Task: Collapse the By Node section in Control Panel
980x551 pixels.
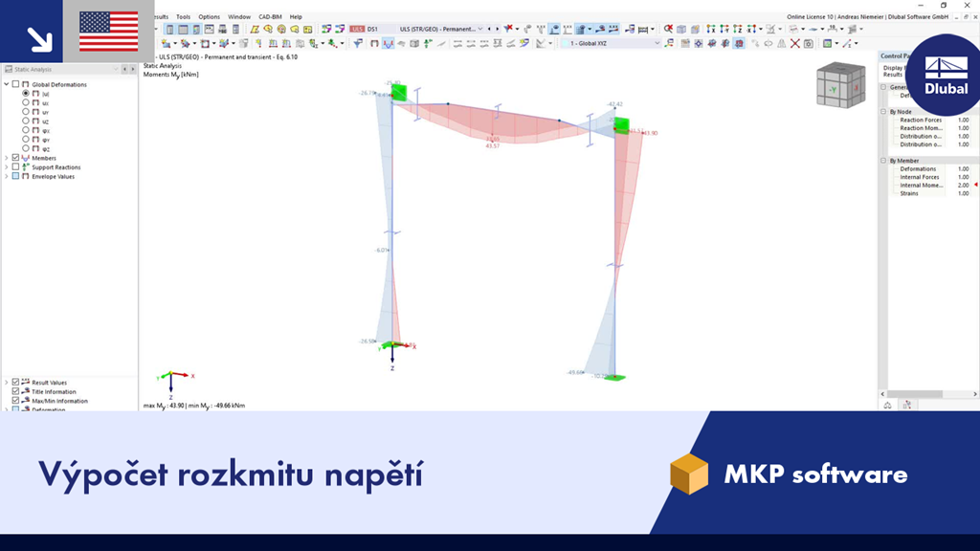Action: tap(883, 111)
